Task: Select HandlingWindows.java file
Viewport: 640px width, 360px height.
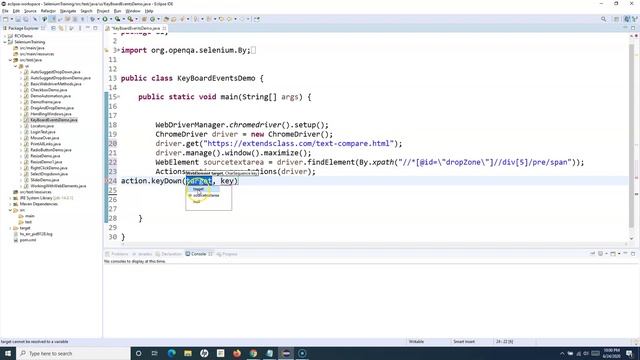Action: pos(51,114)
